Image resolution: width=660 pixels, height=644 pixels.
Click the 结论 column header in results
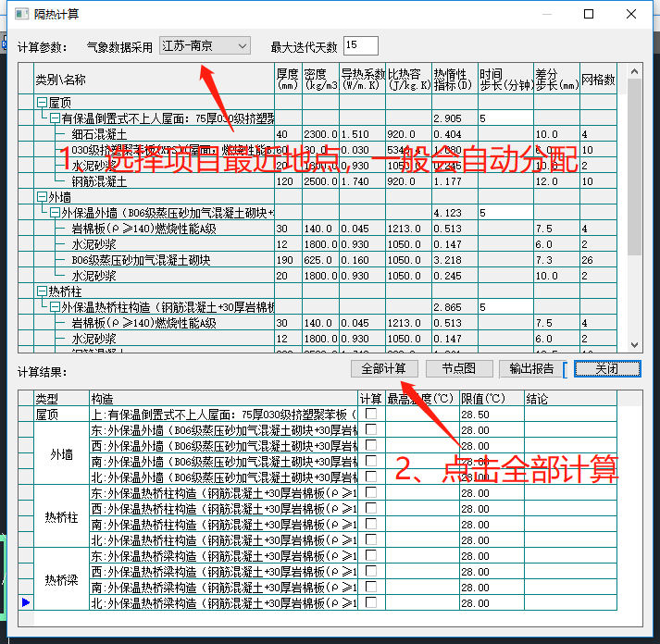[x=571, y=398]
